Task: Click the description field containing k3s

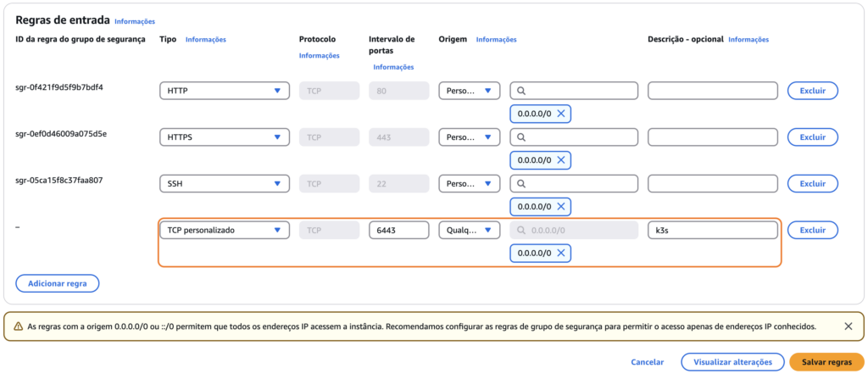Action: (712, 231)
